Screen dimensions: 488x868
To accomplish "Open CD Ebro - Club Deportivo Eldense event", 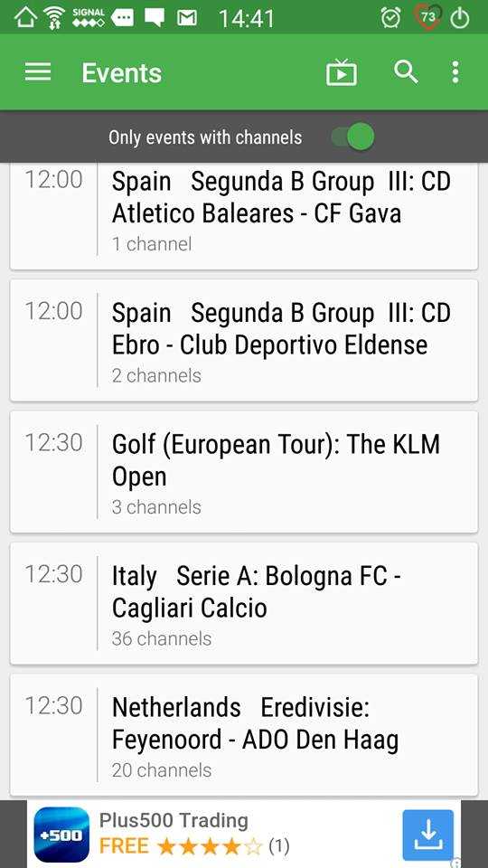I will 244,341.
